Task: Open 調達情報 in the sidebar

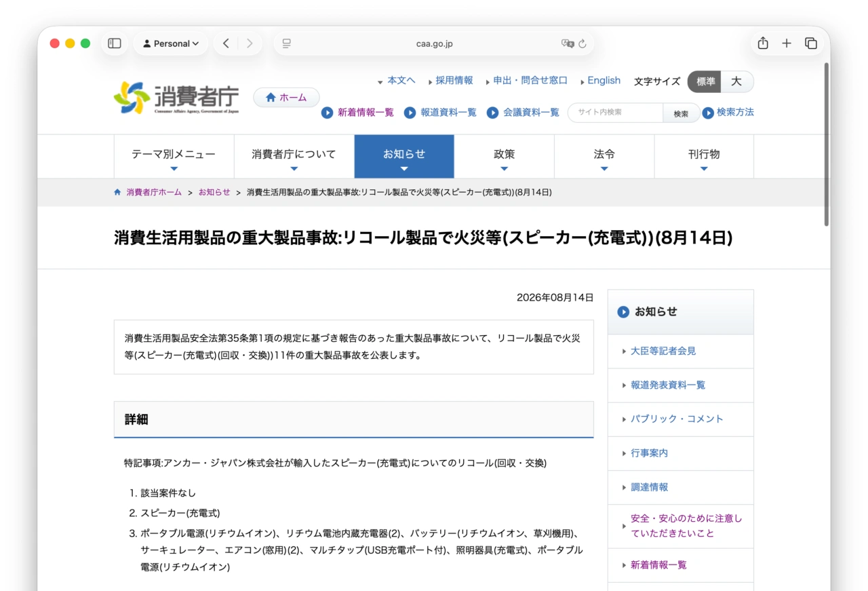Action: tap(649, 487)
